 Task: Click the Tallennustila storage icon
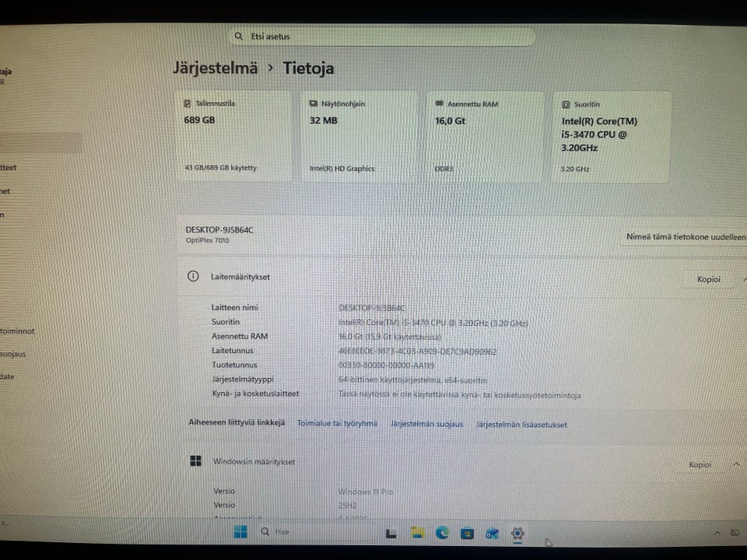coord(188,103)
